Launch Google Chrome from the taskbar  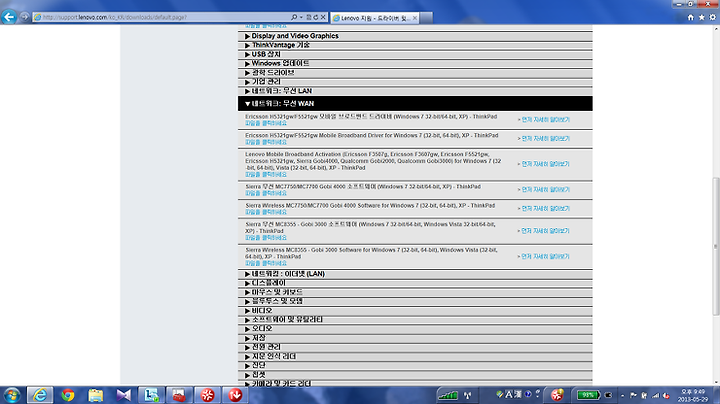pyautogui.click(x=68, y=395)
